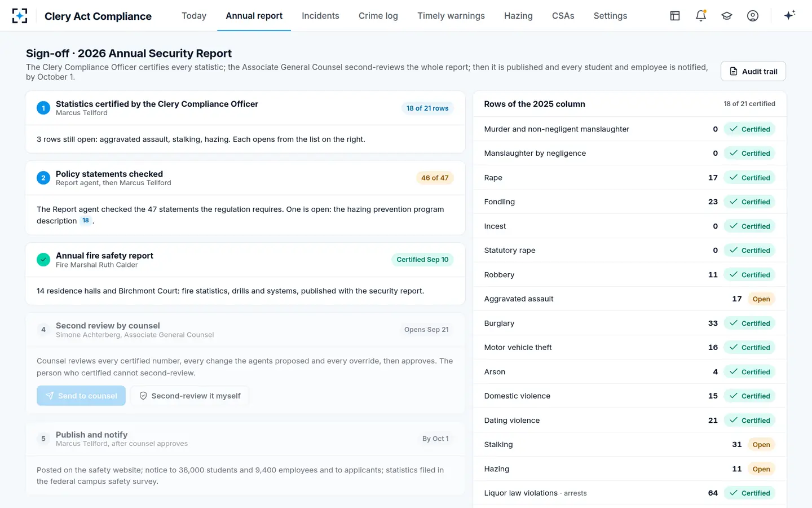Screen dimensions: 812x508
Task: Click the Opens Sep 21 label
Action: [x=426, y=330]
